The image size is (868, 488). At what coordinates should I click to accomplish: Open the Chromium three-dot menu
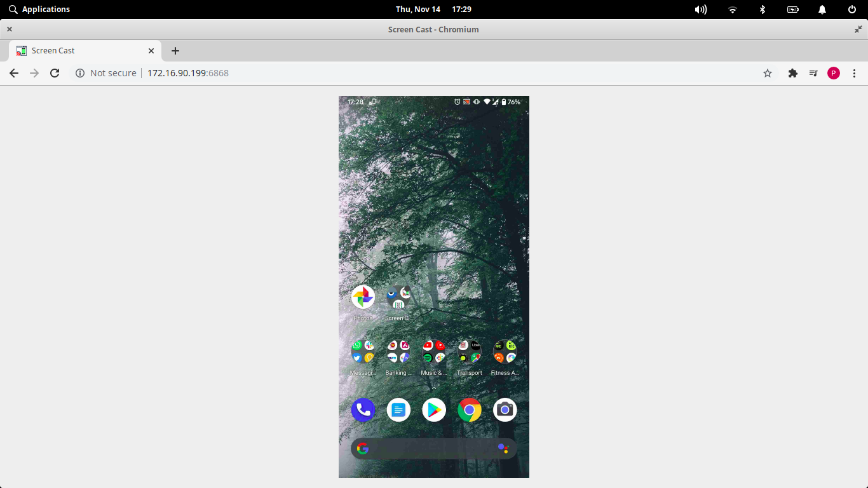point(855,73)
